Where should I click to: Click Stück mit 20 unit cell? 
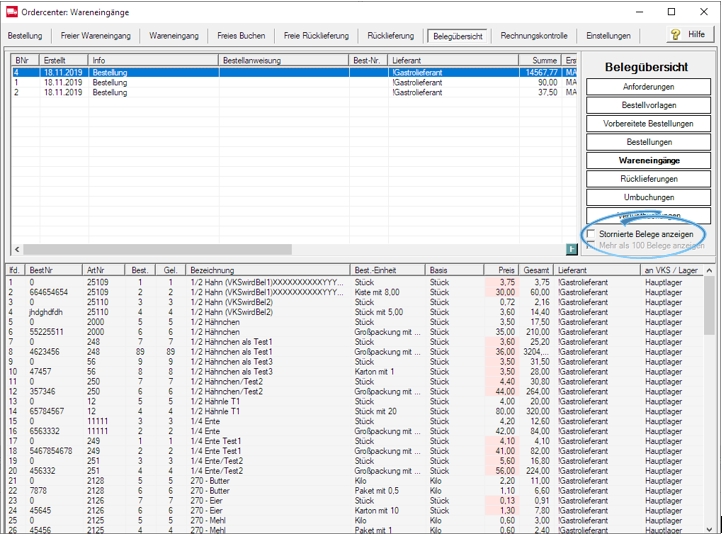(x=376, y=411)
